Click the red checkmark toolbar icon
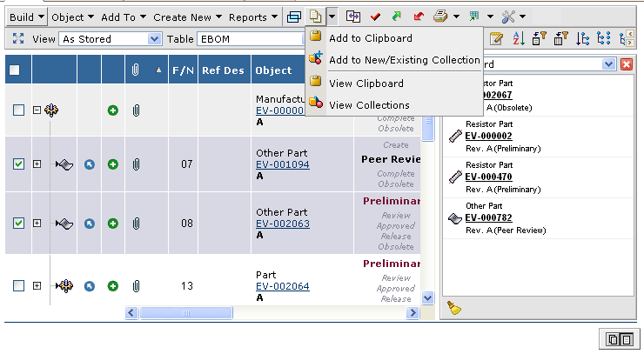This screenshot has height=354, width=644. [x=376, y=17]
